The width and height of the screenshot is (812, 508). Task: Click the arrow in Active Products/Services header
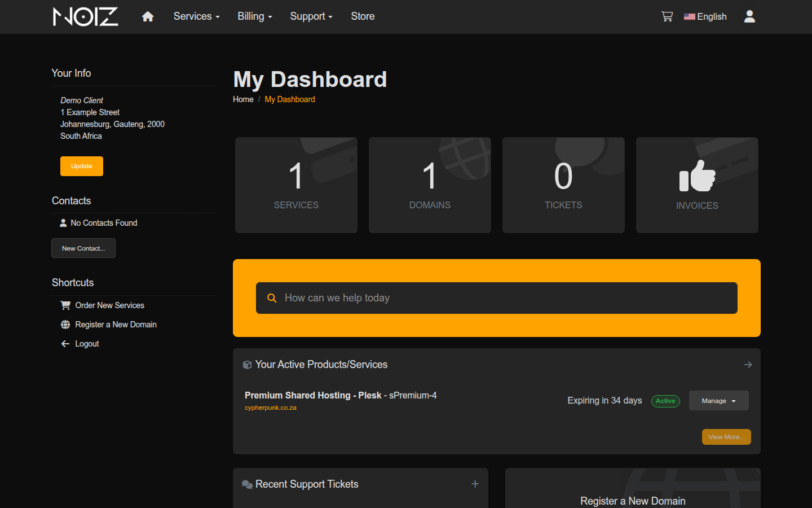[748, 365]
